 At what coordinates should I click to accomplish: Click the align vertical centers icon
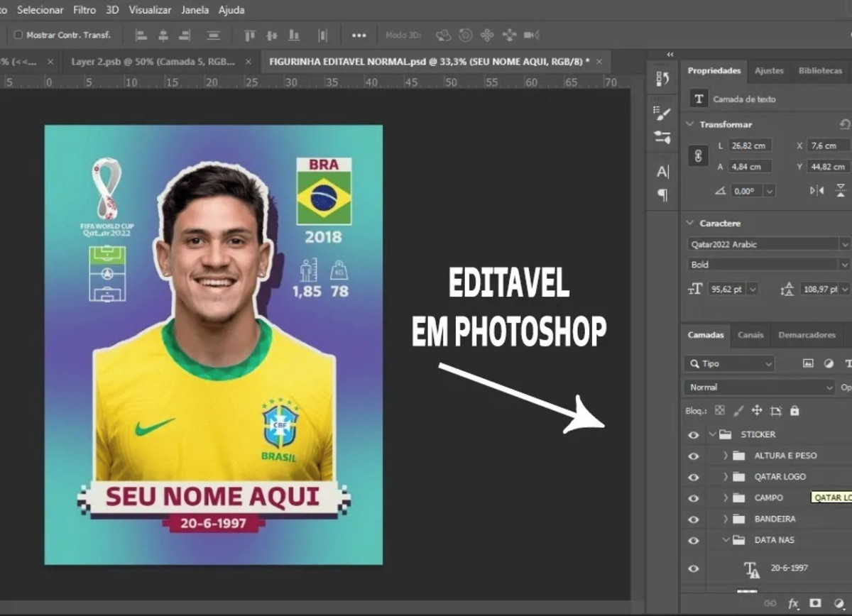click(271, 35)
